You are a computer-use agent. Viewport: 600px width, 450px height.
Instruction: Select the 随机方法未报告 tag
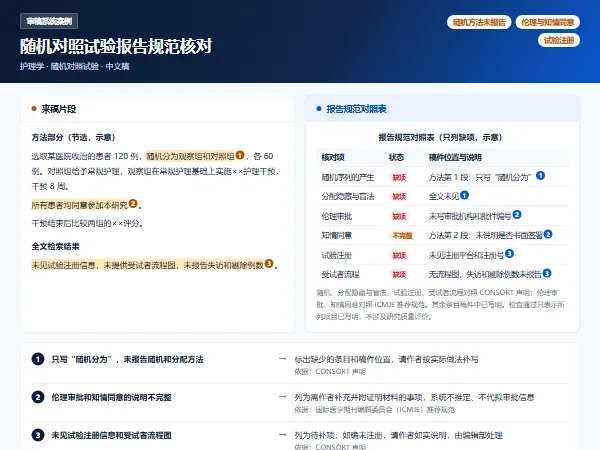pos(479,22)
